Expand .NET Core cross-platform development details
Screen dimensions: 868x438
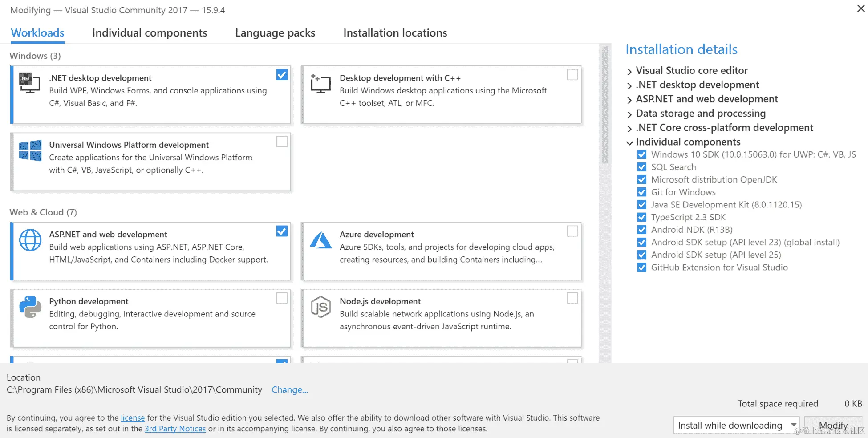click(x=629, y=128)
